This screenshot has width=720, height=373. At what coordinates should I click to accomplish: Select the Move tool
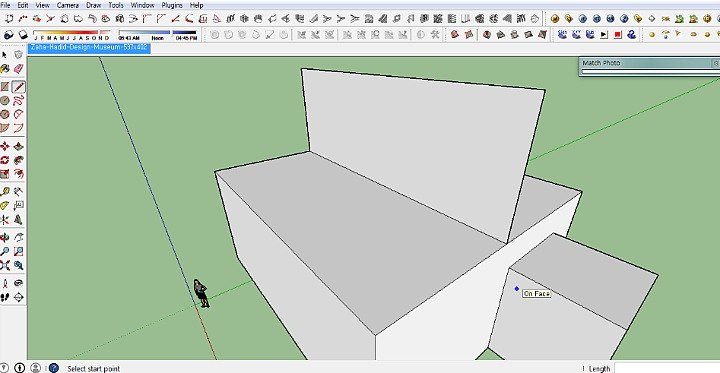(x=5, y=147)
